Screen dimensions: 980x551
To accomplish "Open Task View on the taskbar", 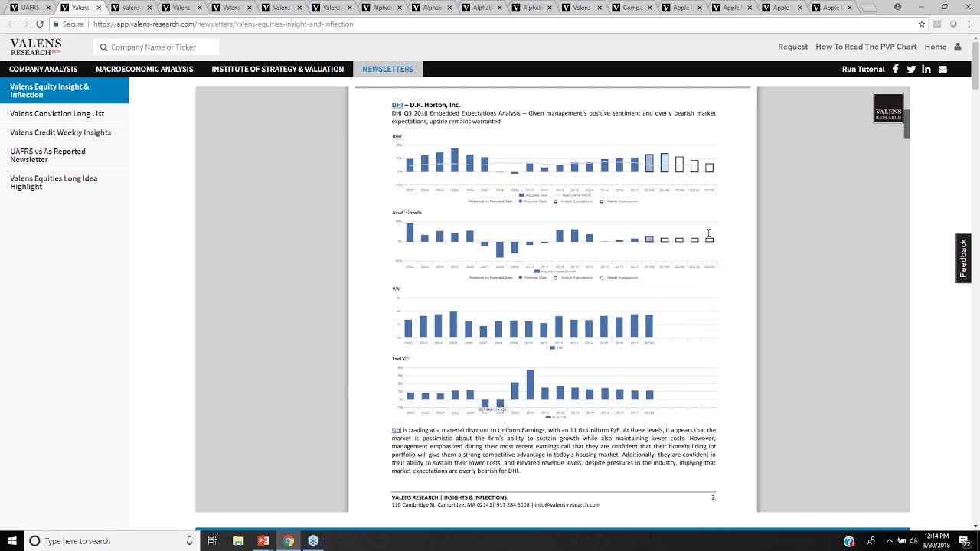I will [212, 541].
